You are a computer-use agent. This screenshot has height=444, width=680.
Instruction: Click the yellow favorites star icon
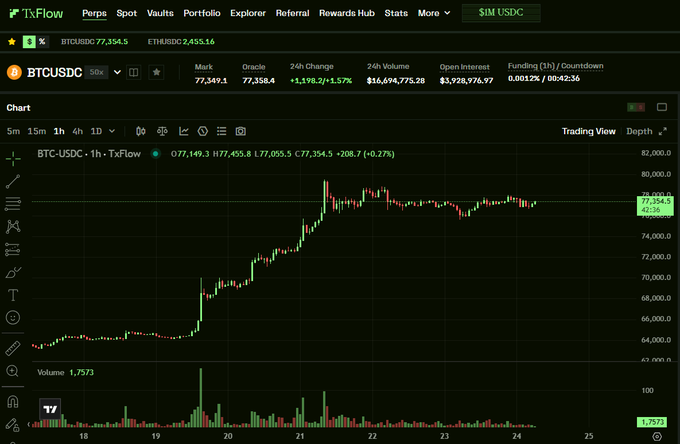coord(12,42)
